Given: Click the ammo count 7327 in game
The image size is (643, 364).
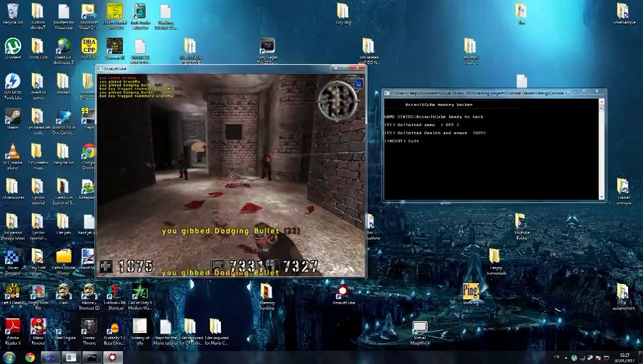Looking at the screenshot, I should click(x=300, y=266).
